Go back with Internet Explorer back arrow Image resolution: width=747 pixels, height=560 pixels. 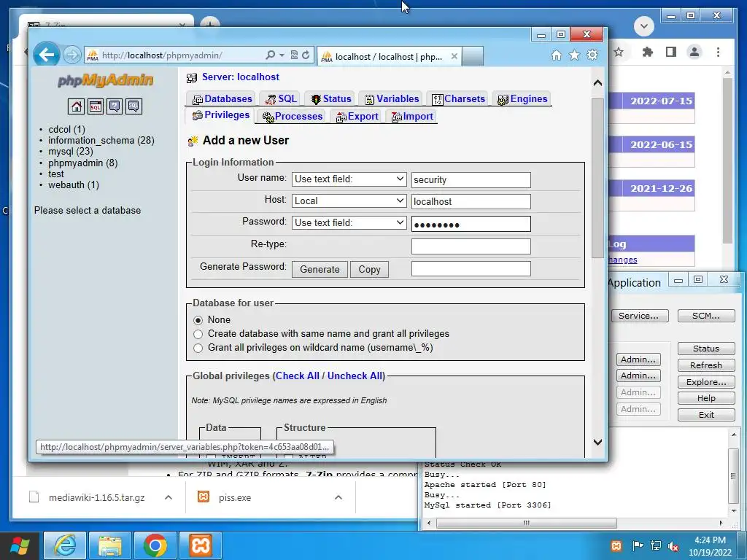[x=46, y=55]
